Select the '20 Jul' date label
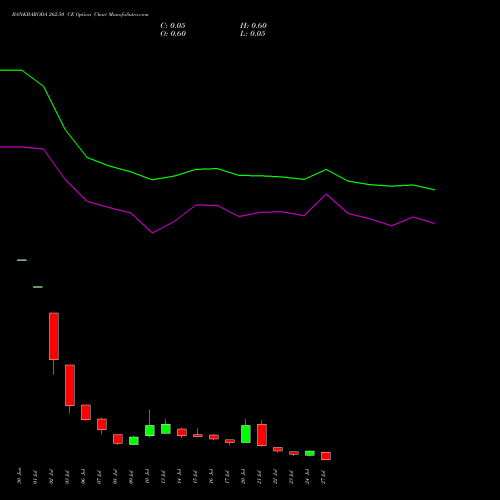Viewport: 500px width, 500px height. 243,476
